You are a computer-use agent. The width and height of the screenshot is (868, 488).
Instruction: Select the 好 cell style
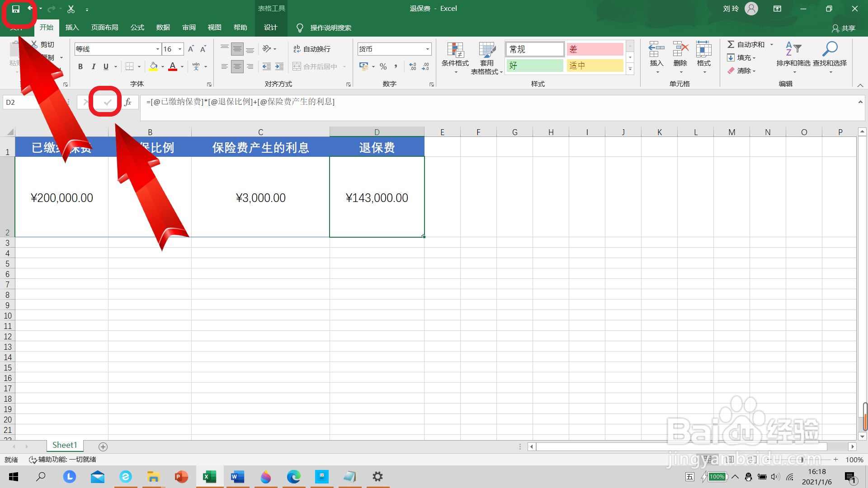click(535, 66)
